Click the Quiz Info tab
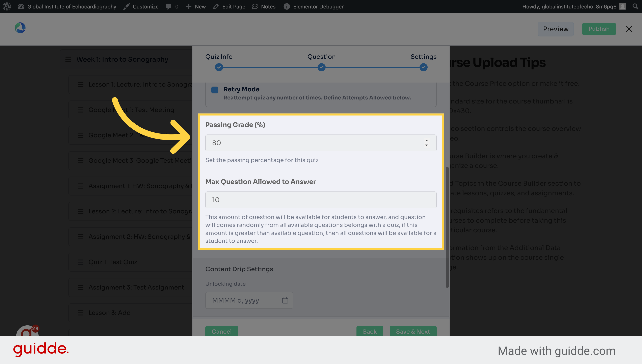This screenshot has height=364, width=642. point(219,56)
